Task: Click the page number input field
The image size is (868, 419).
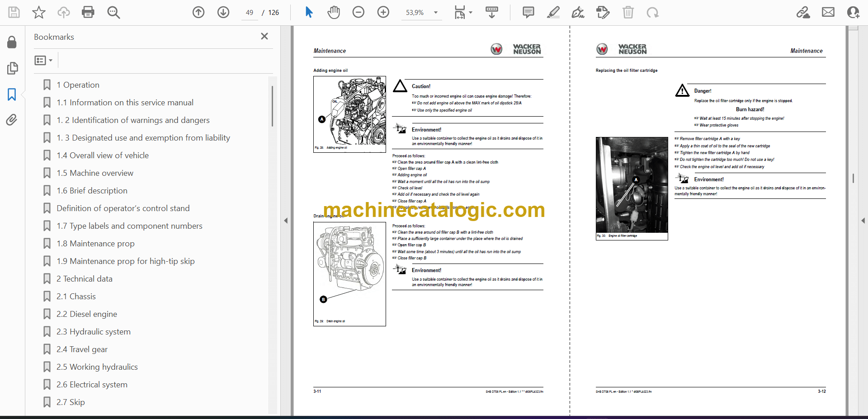Action: (250, 13)
